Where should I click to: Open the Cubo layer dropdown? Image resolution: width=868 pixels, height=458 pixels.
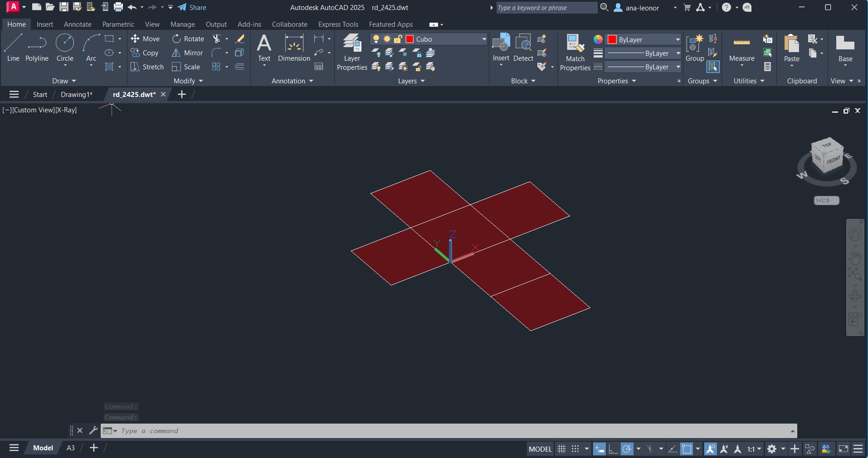click(x=483, y=39)
